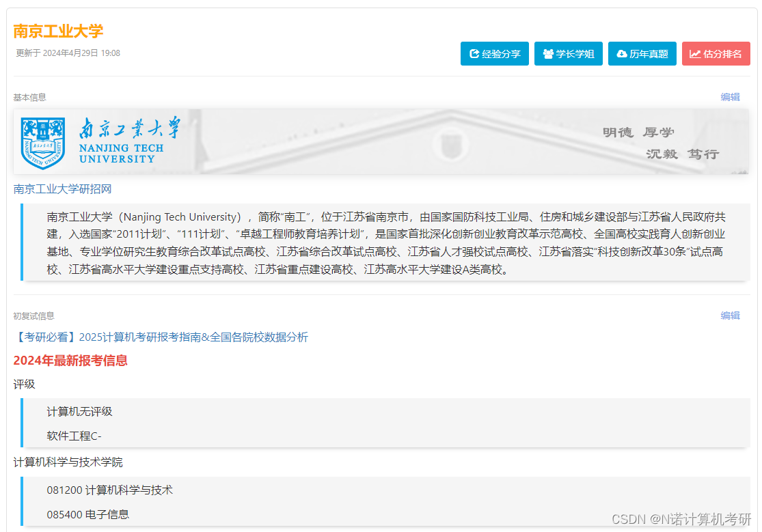
Task: Click 081200 计算机科学与技术 entry
Action: point(110,490)
